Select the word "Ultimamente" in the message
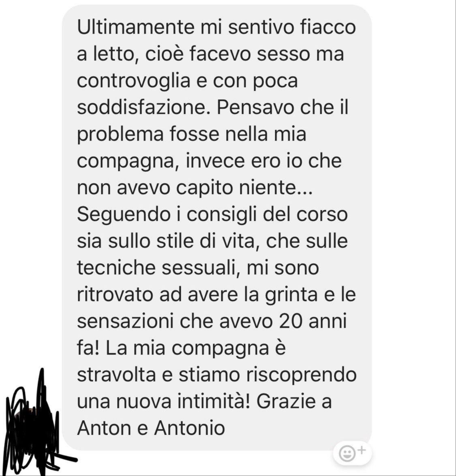 [136, 27]
